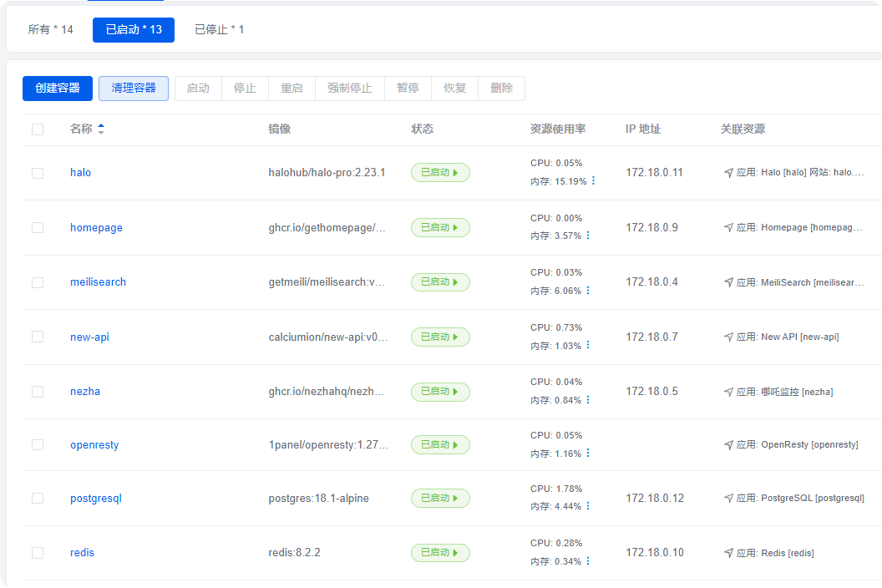Screen dimensions: 882x588
Task: Click the linked-resource arrow icon for redis
Action: click(728, 552)
